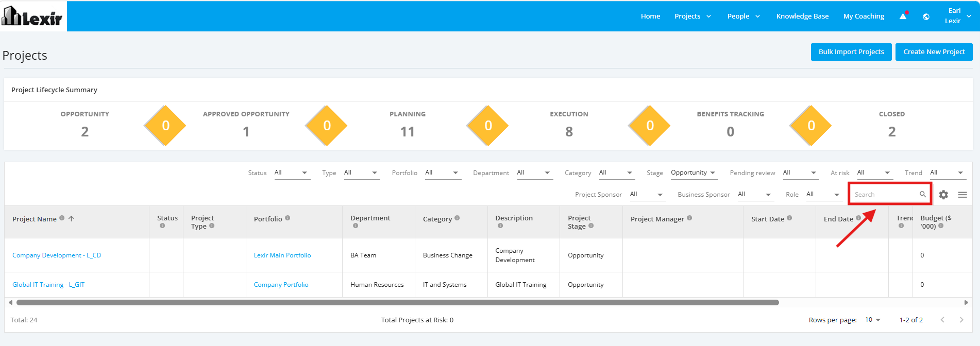Screen dimensions: 980x346
Task: Open Company Development - L_CD project link
Action: click(57, 255)
